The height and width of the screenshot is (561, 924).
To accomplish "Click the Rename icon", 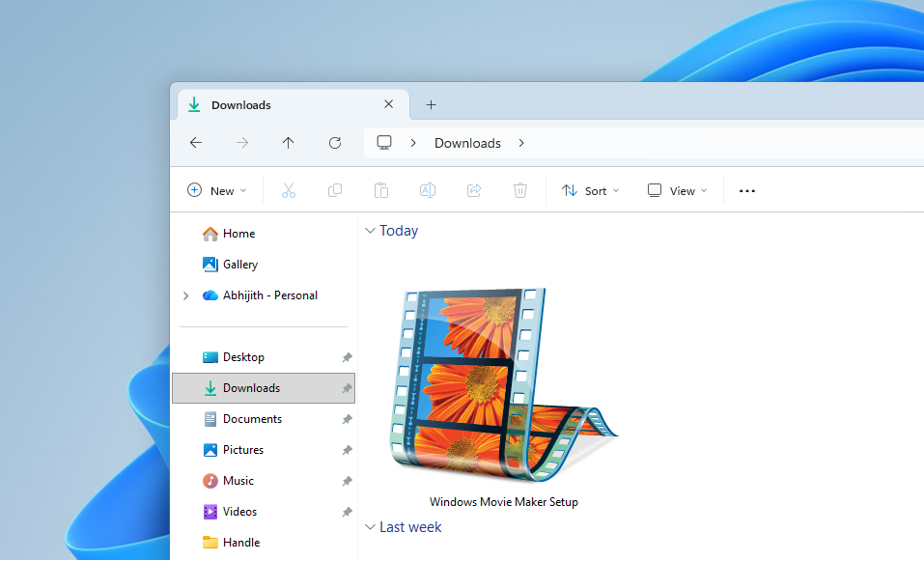I will point(427,190).
